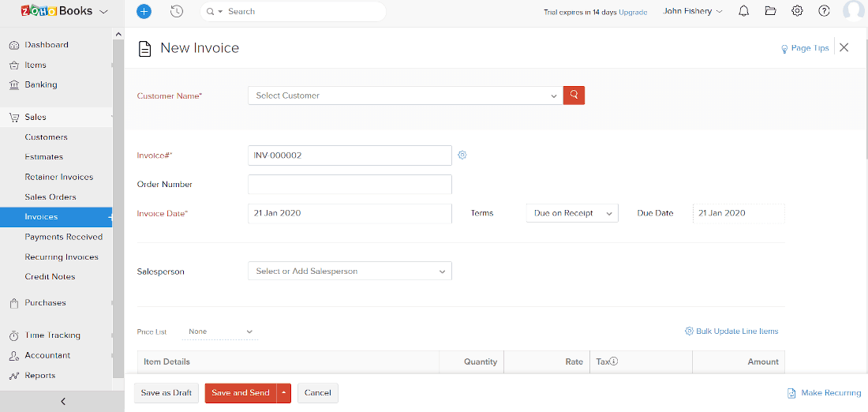Image resolution: width=868 pixels, height=412 pixels.
Task: Click the Invoice# field with INV-000002
Action: click(x=350, y=155)
